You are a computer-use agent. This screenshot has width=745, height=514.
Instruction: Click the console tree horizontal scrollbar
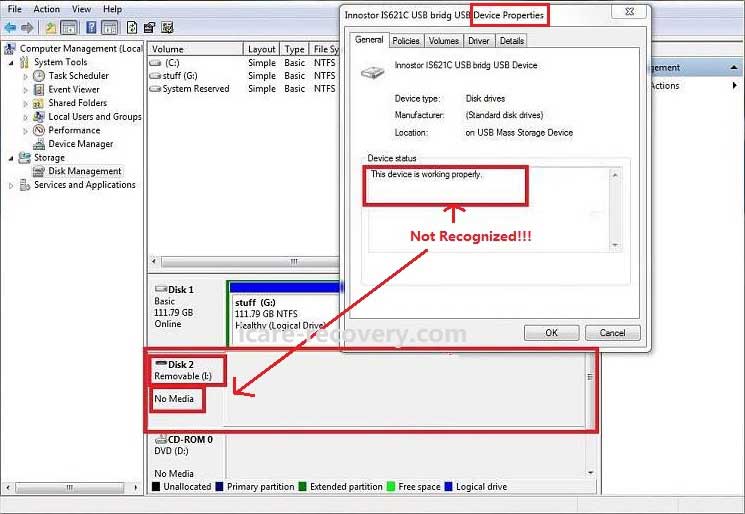click(x=71, y=487)
